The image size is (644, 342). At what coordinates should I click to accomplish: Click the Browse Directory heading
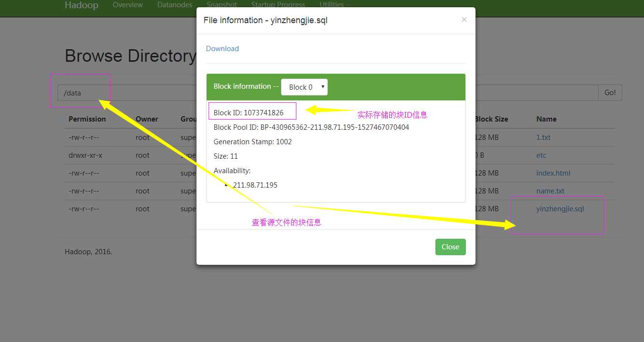pyautogui.click(x=130, y=56)
